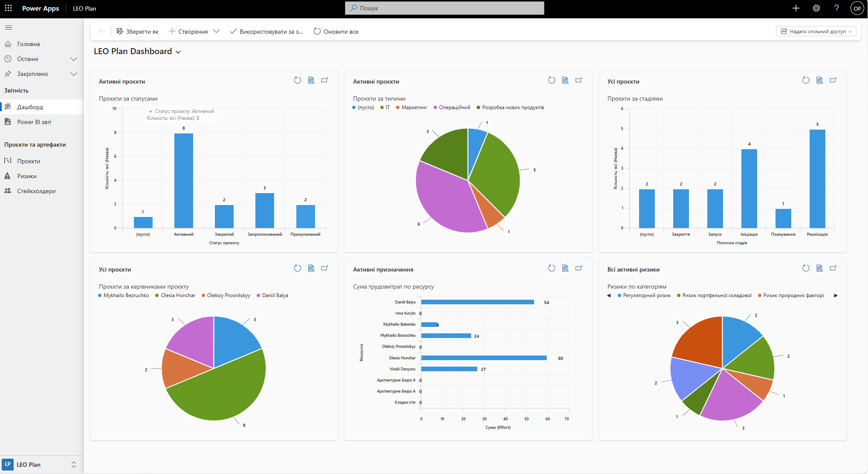View records icon on Проєкти за типами chart
This screenshot has height=474, width=868.
click(x=565, y=80)
